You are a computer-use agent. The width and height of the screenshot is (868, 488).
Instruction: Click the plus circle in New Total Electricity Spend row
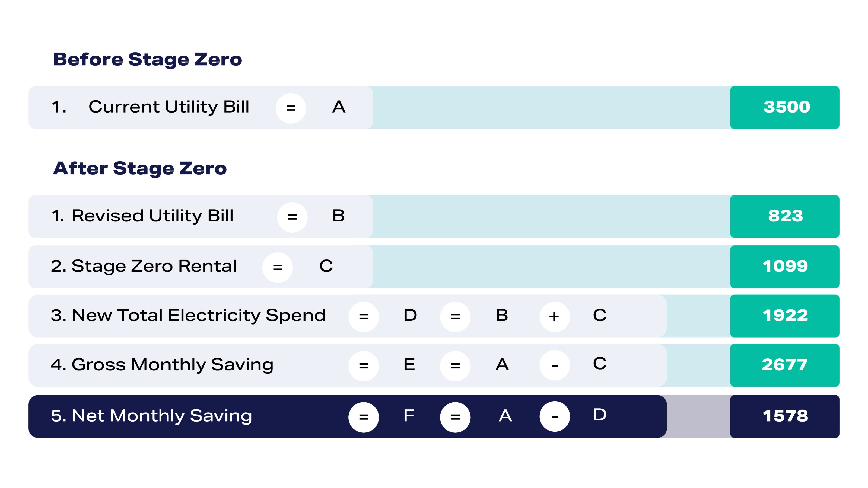coord(554,317)
